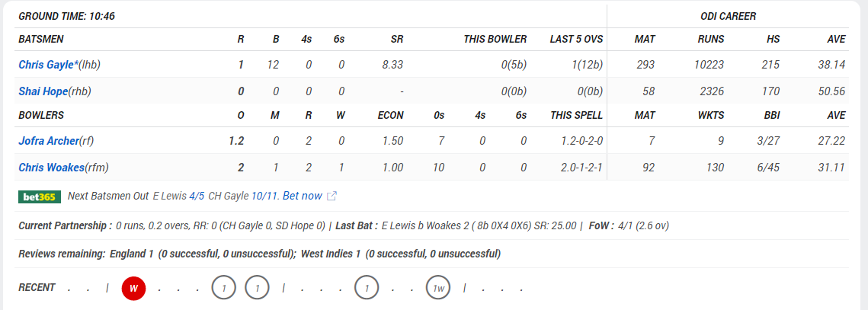
Task: Open Chris Woakes player profile
Action: click(52, 167)
